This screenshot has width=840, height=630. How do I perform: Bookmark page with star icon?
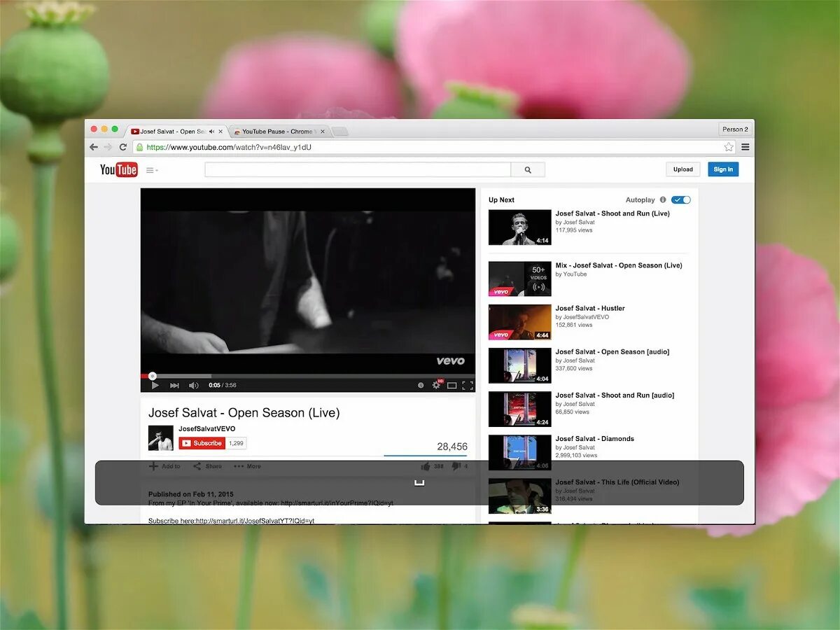(x=729, y=147)
